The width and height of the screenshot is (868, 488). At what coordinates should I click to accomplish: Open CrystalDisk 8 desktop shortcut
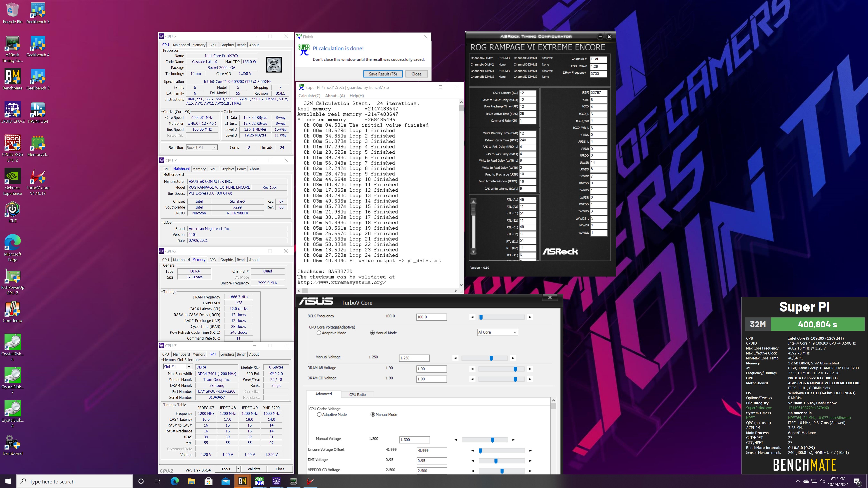[x=12, y=414]
